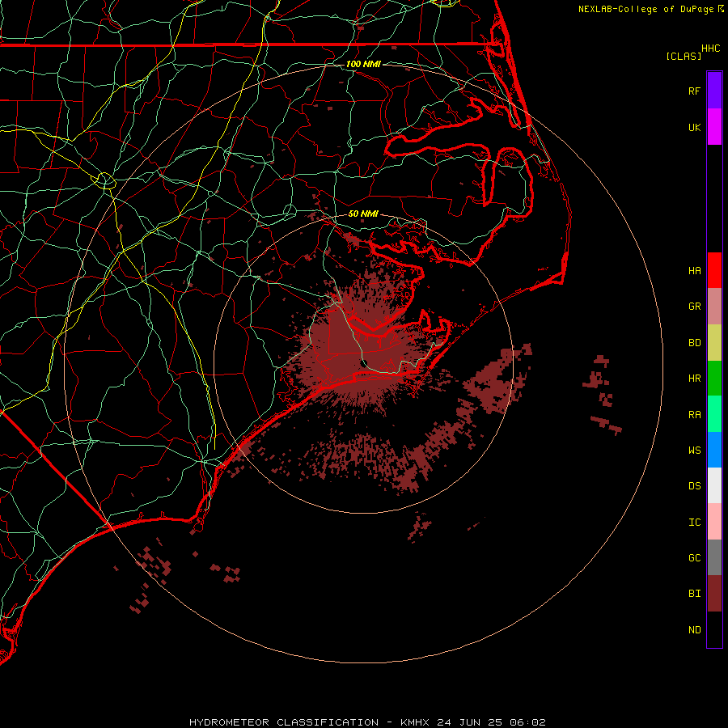This screenshot has height=728, width=728.
Task: Select the gray GC legend swatch
Action: tap(714, 557)
